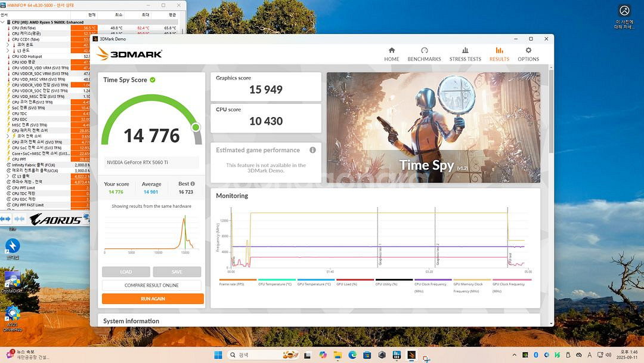Open File Explorer from the taskbar

point(338,355)
